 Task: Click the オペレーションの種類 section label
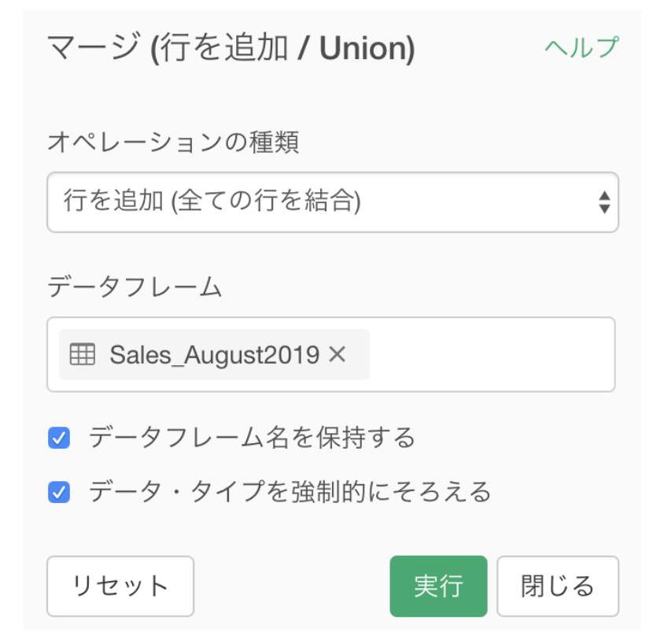point(173,142)
